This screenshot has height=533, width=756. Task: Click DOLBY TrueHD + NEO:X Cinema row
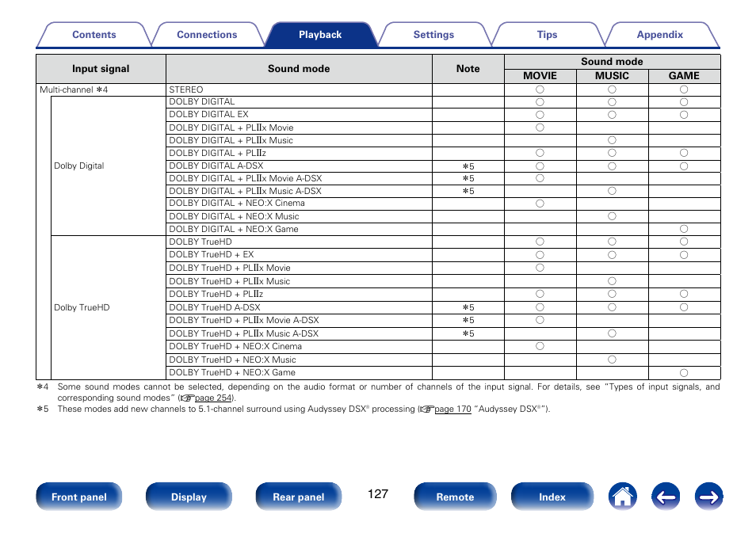pos(299,346)
